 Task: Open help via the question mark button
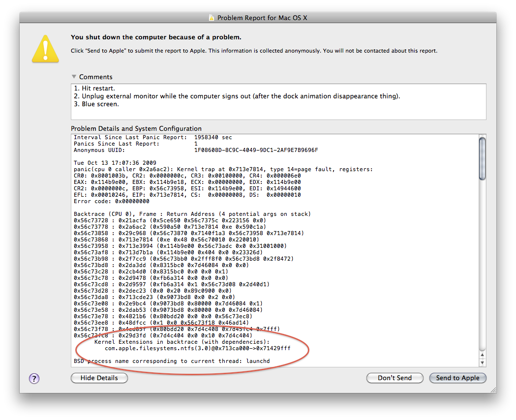(x=34, y=379)
